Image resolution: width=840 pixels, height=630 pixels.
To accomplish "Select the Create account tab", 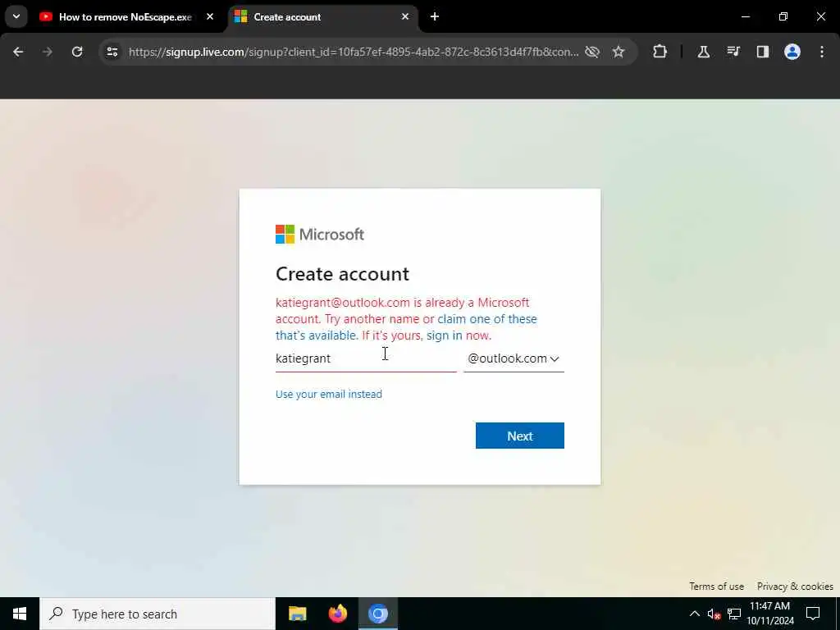I will (323, 17).
